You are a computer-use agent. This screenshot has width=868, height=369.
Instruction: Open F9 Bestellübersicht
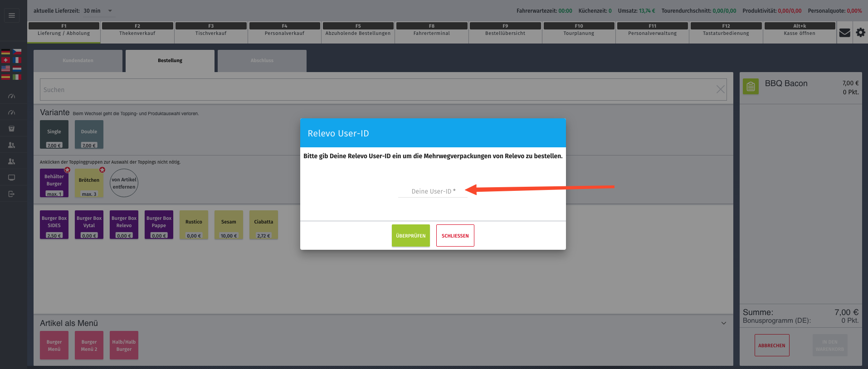(505, 33)
